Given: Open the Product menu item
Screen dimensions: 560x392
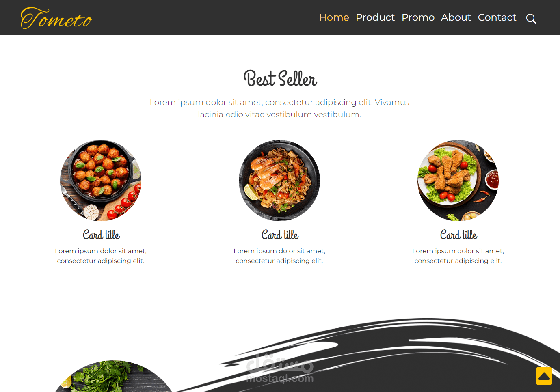Looking at the screenshot, I should click(375, 17).
